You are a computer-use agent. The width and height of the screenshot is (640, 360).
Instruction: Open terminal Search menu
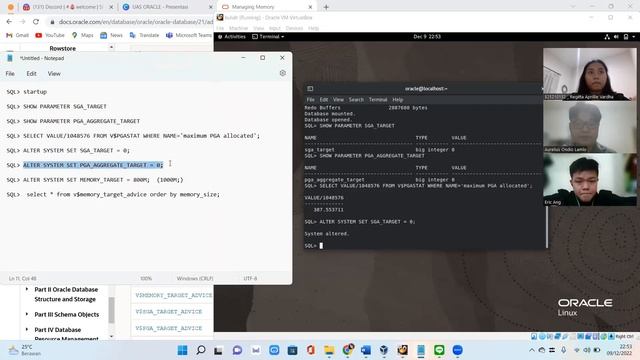pos(356,100)
